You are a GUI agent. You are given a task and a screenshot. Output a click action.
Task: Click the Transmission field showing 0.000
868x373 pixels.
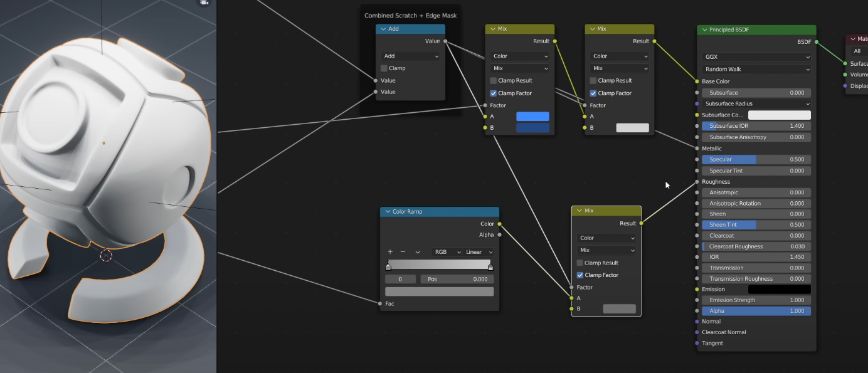[x=756, y=268]
